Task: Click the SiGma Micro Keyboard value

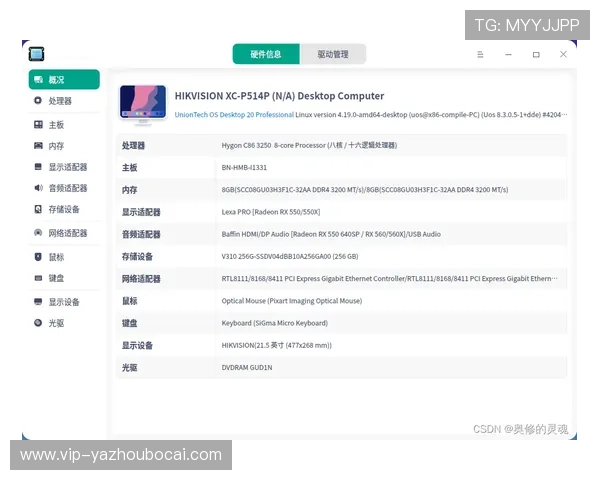Action: (275, 323)
